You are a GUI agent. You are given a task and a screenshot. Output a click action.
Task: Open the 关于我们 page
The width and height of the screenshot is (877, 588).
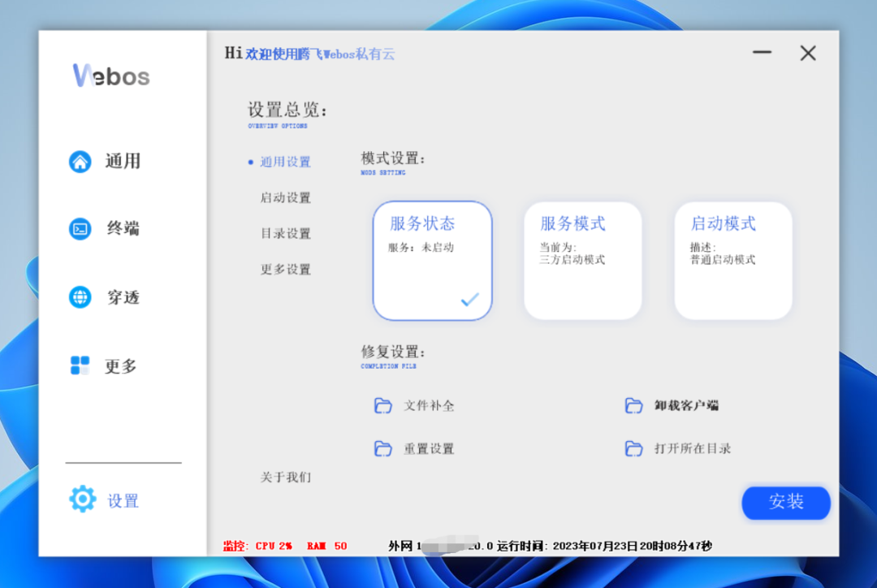pyautogui.click(x=285, y=478)
